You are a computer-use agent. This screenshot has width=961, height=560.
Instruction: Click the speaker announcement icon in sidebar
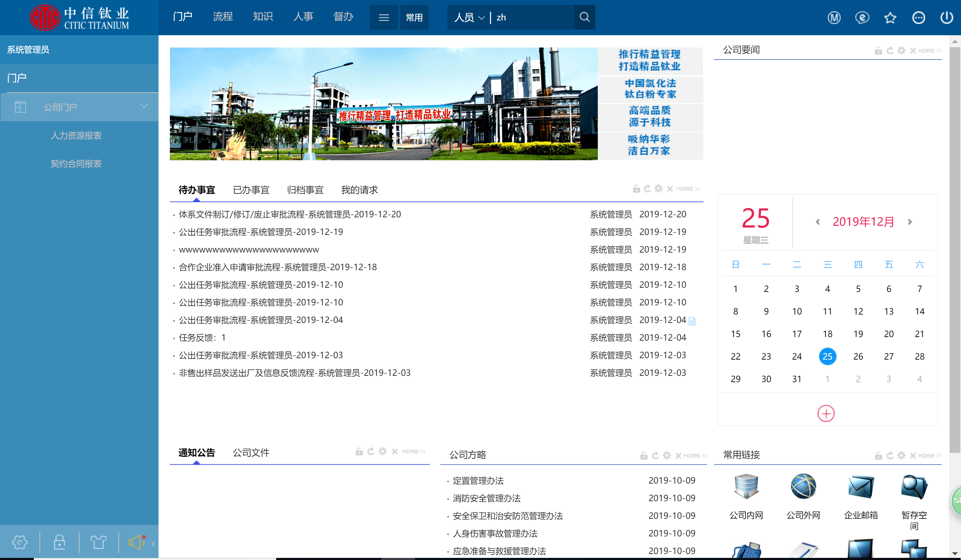coord(137,542)
